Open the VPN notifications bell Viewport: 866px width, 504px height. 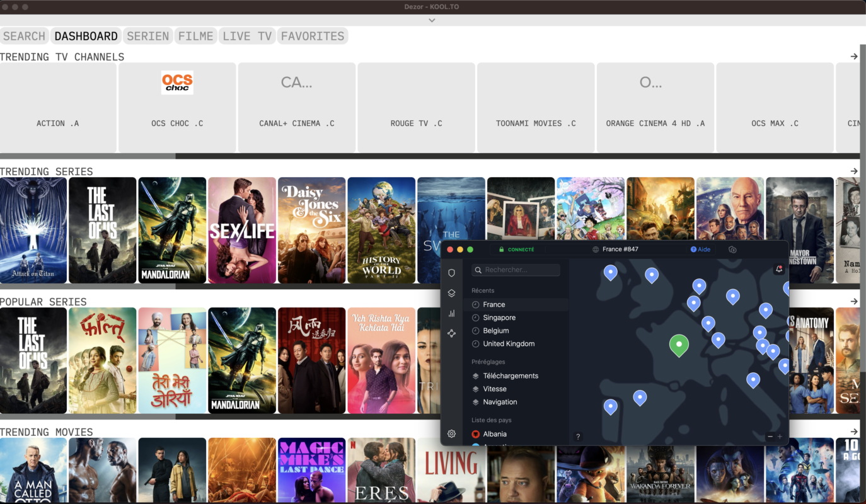(779, 269)
